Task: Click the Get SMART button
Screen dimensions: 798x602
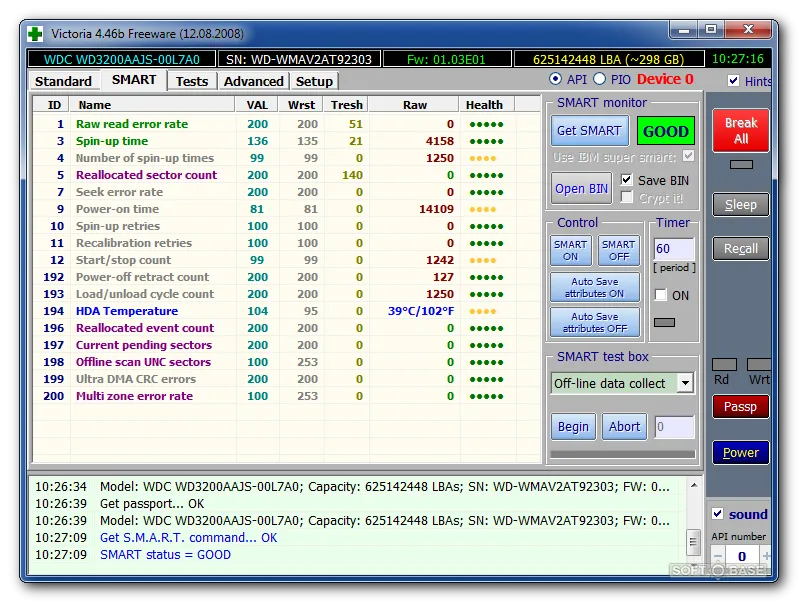Action: [589, 131]
